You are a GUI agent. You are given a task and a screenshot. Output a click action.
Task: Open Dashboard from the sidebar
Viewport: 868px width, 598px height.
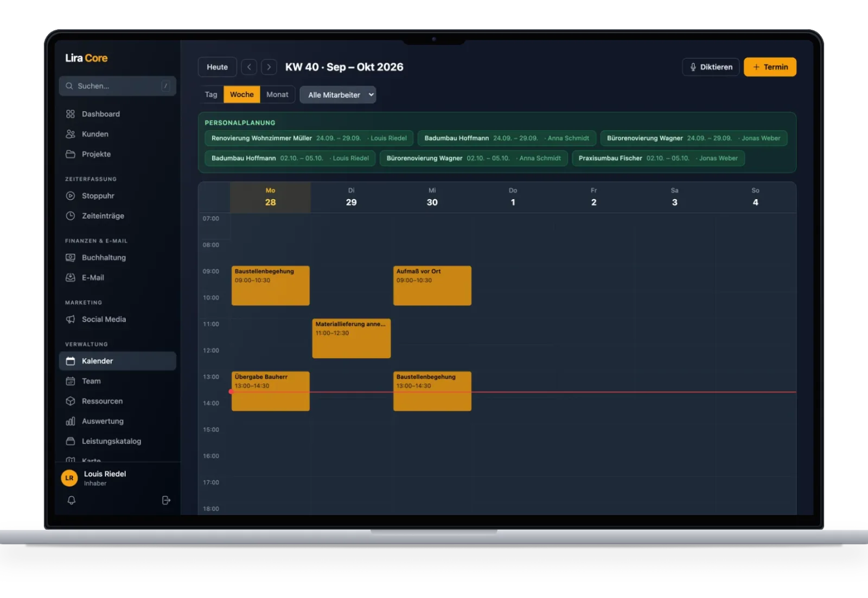point(117,114)
